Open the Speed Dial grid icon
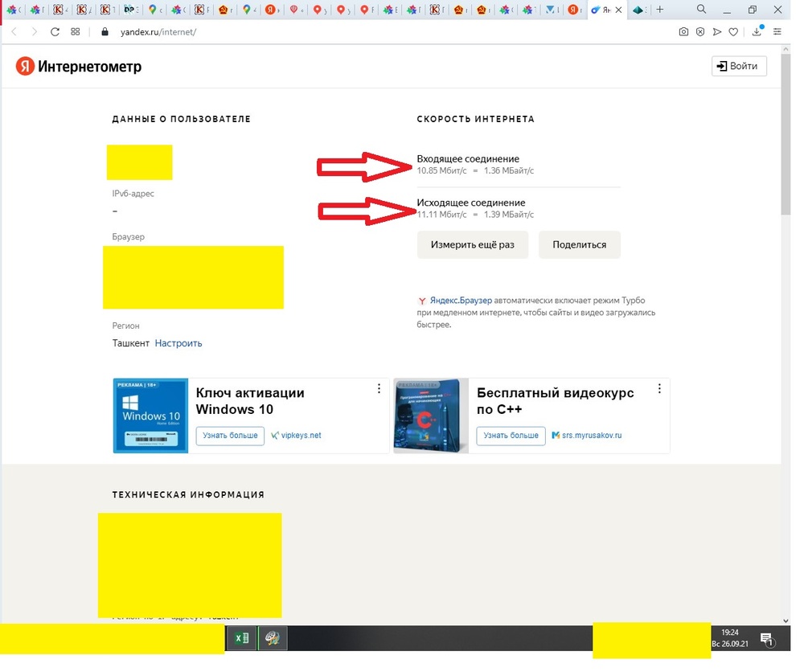This screenshot has height=672, width=804. coord(76,32)
